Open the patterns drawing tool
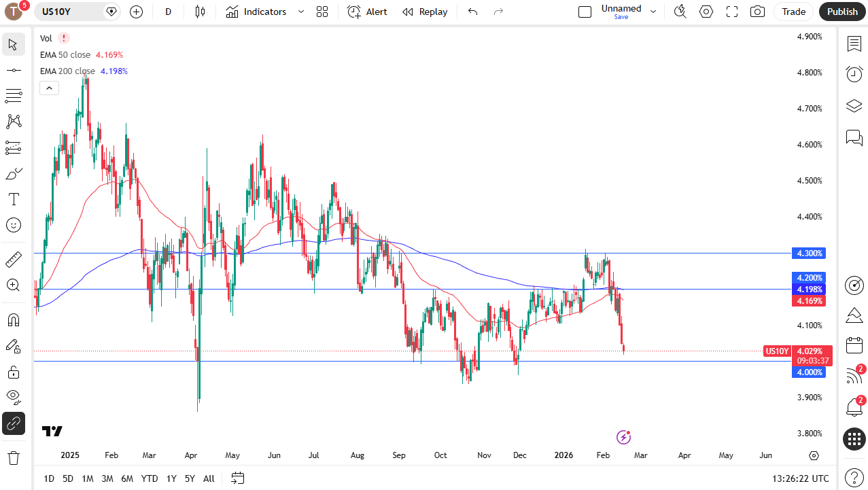Image resolution: width=868 pixels, height=490 pixels. pos(14,122)
